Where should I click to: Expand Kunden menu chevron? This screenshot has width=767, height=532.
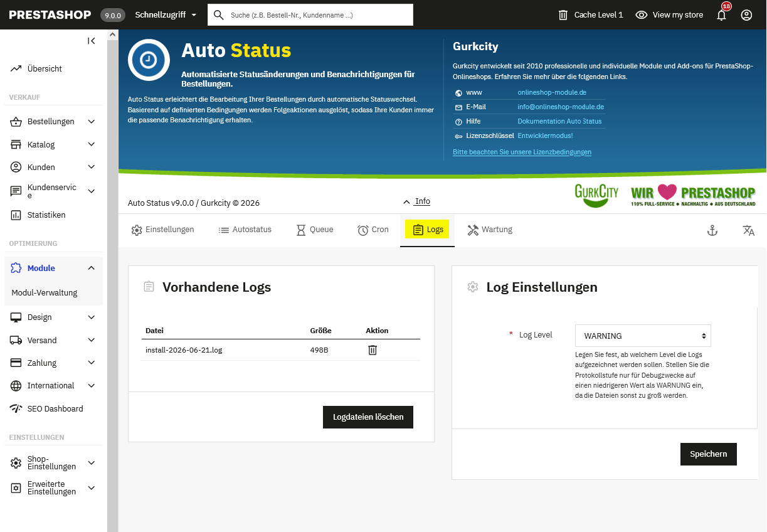(92, 167)
